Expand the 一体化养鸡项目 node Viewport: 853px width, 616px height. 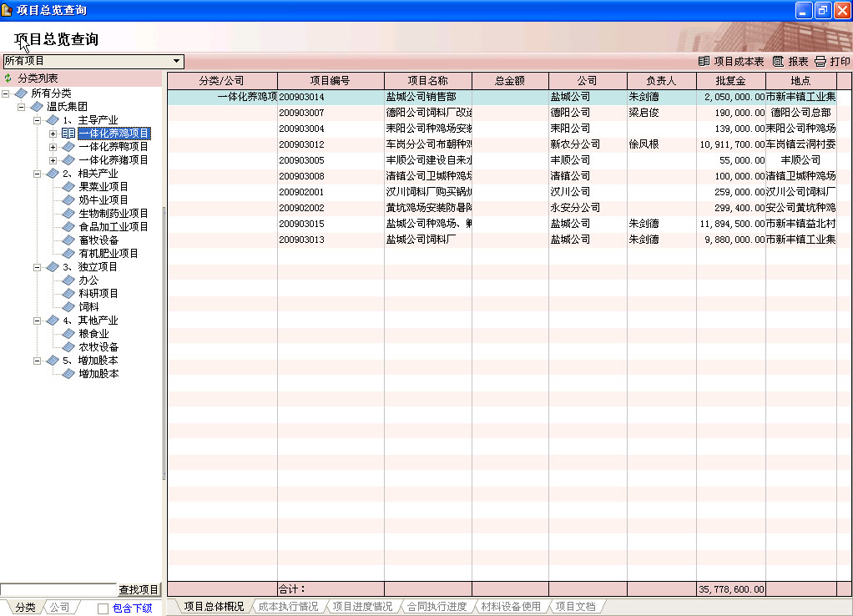coord(53,134)
